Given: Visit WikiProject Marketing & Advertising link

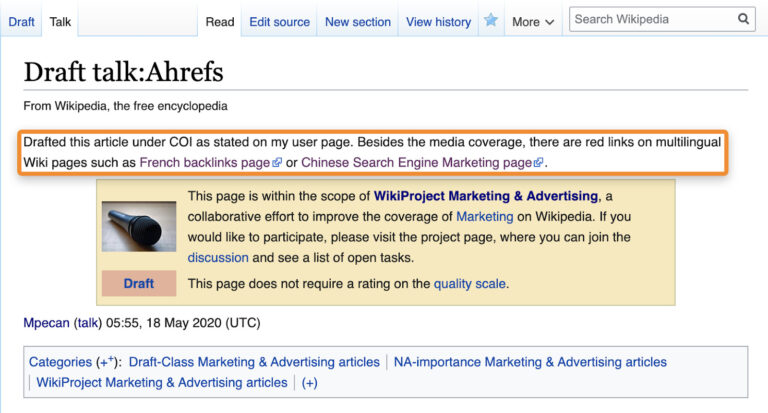Looking at the screenshot, I should (486, 196).
